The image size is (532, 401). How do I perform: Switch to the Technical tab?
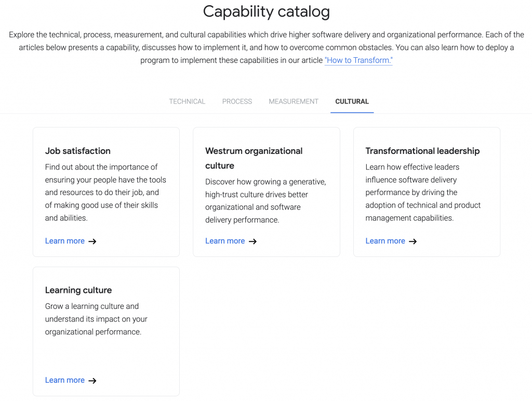tap(187, 101)
